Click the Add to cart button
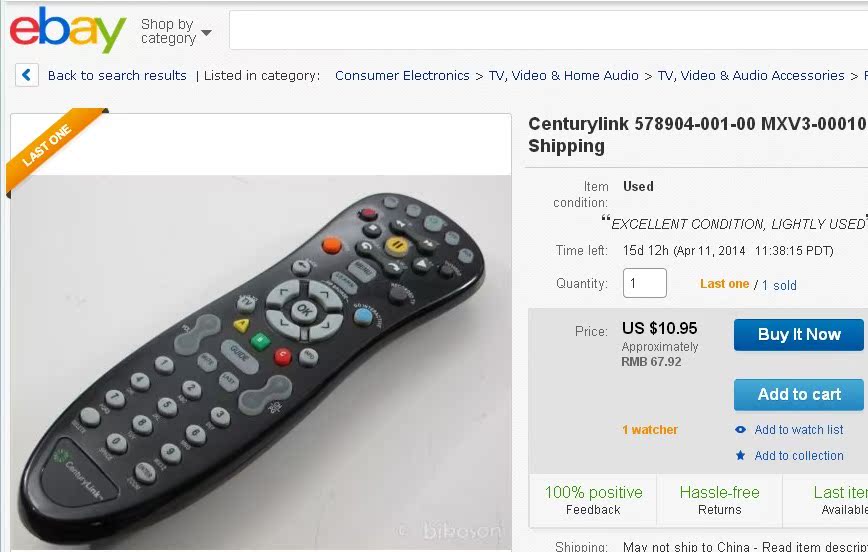868x552 pixels. [799, 394]
